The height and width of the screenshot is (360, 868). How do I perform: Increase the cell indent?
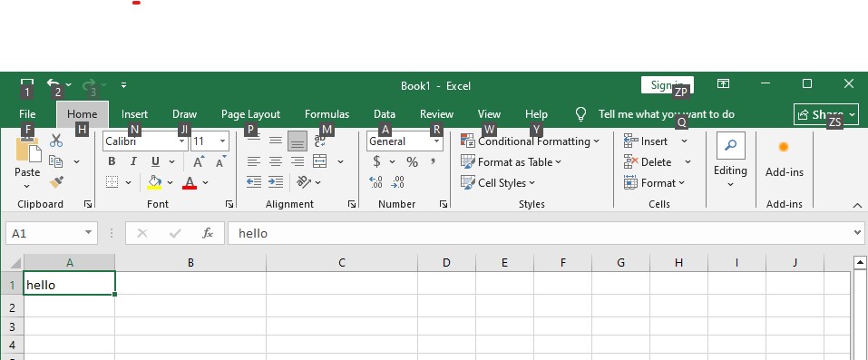276,181
